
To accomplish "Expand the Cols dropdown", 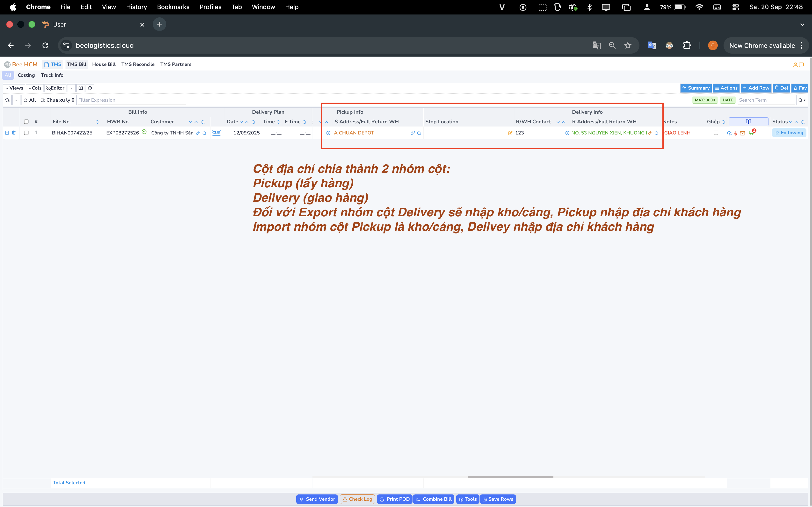I will [x=35, y=88].
